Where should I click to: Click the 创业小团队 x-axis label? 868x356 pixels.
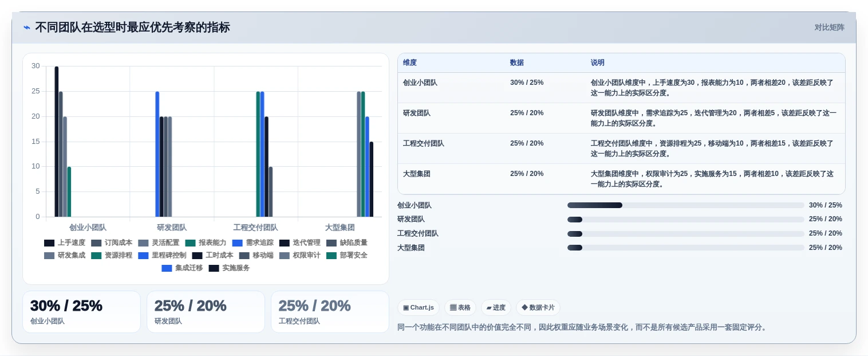tap(88, 228)
